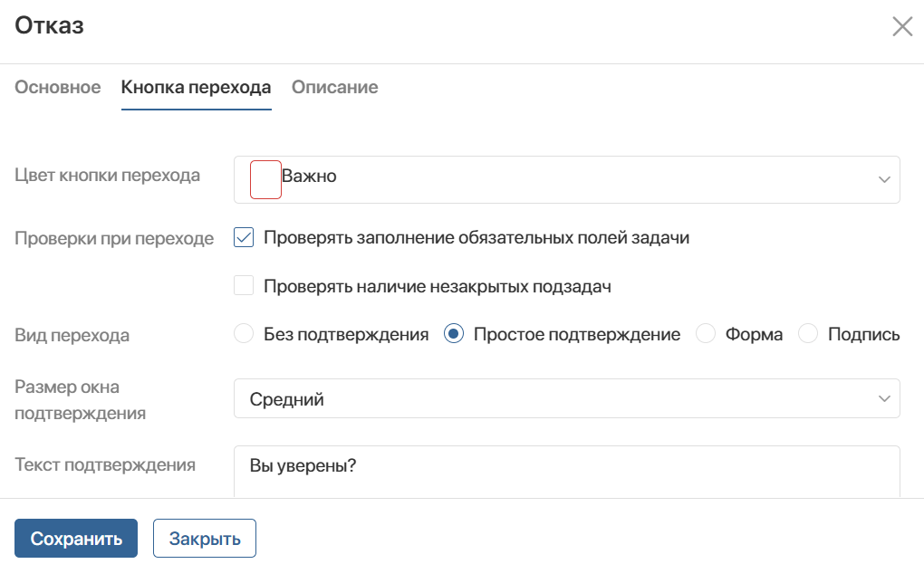Click the Закрыть button
This screenshot has height=564, width=924.
pos(205,538)
